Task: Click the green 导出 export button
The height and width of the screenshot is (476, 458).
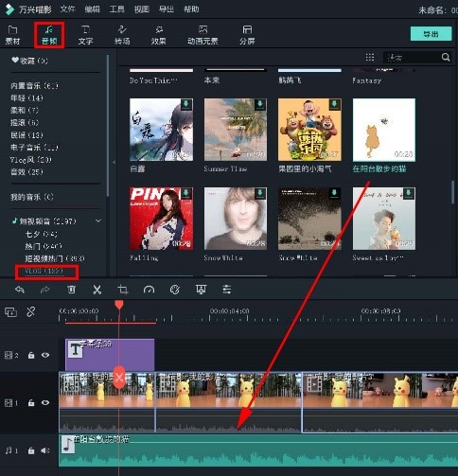Action: pyautogui.click(x=431, y=33)
